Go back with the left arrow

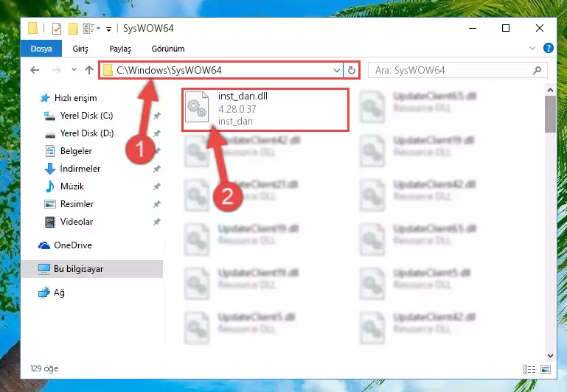click(35, 70)
